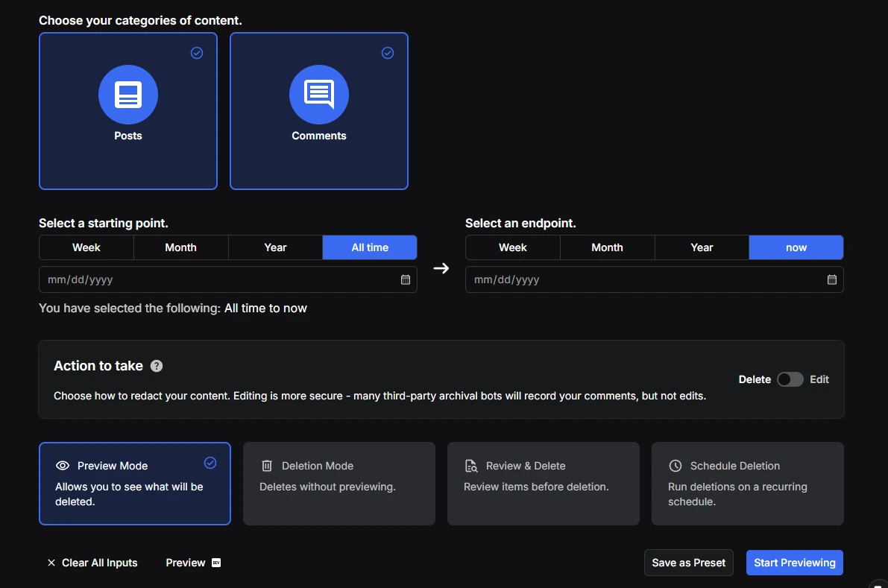Screen dimensions: 888x588
Task: Uncheck the Posts category checkmark
Action: 197,53
